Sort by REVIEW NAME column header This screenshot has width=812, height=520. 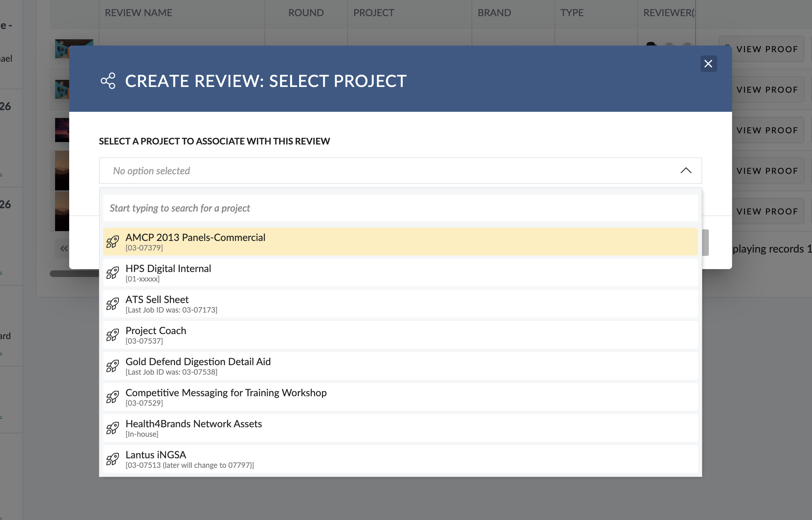coord(138,13)
